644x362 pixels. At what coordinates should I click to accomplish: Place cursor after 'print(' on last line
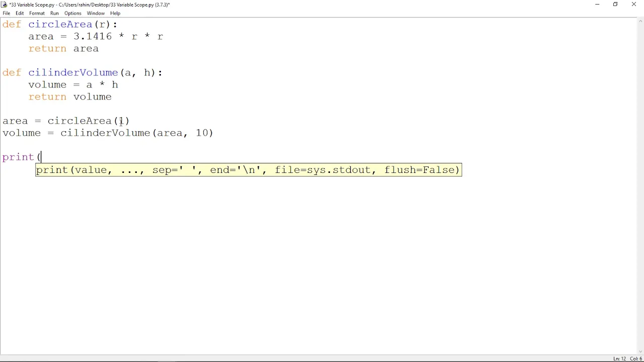(41, 157)
